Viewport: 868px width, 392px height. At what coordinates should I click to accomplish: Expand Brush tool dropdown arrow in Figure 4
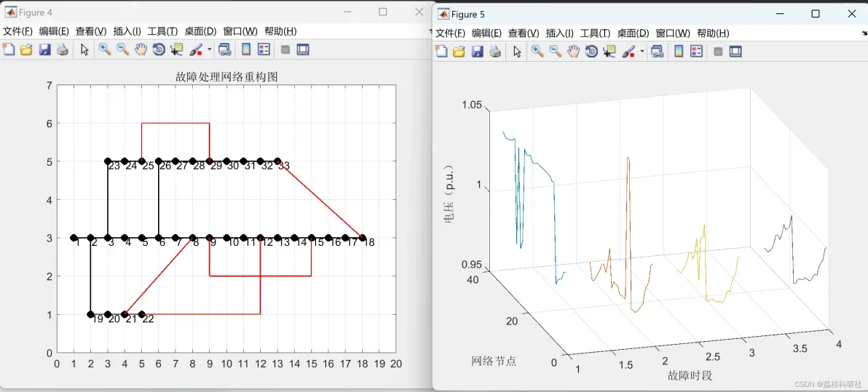210,49
